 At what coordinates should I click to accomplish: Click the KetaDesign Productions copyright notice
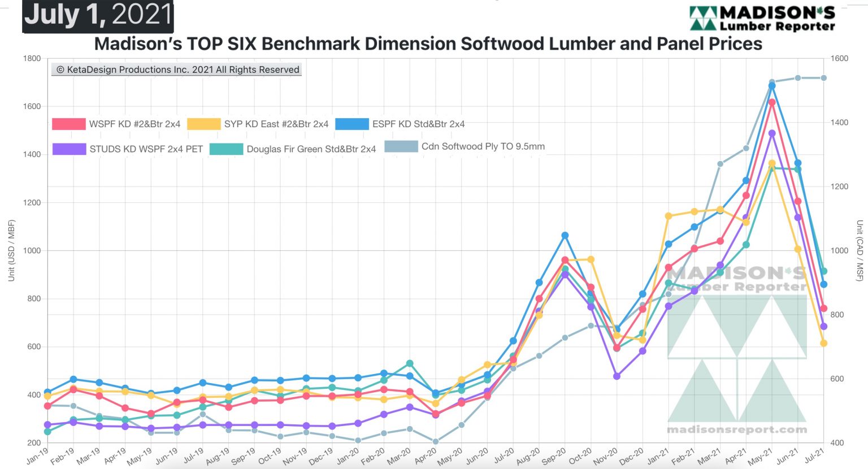tap(177, 70)
